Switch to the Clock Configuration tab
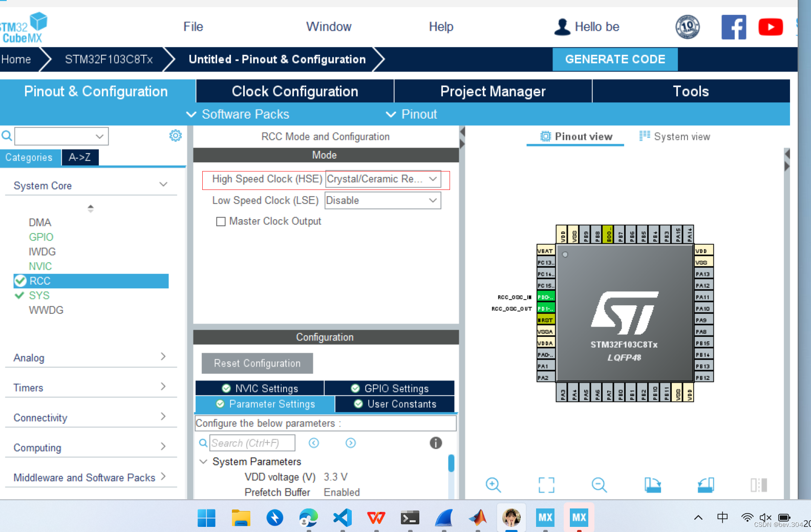This screenshot has height=532, width=811. [295, 91]
